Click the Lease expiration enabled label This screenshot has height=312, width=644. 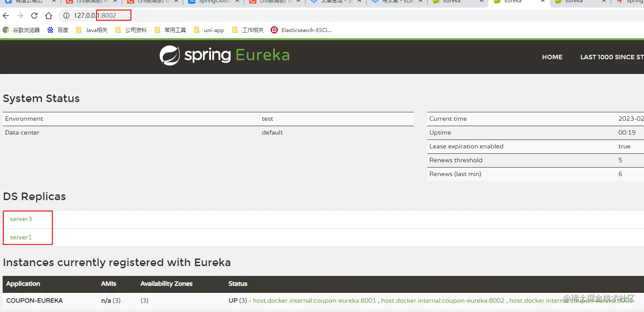pyautogui.click(x=466, y=146)
